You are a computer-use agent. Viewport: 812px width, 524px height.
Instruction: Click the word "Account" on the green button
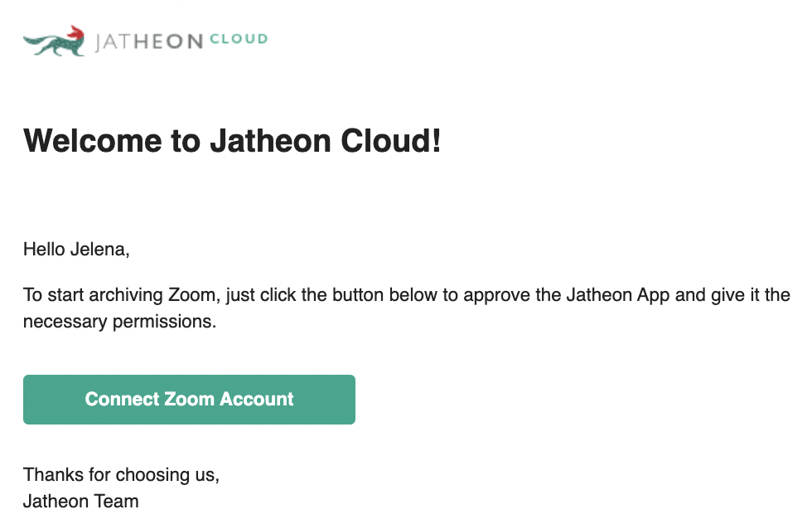[256, 399]
